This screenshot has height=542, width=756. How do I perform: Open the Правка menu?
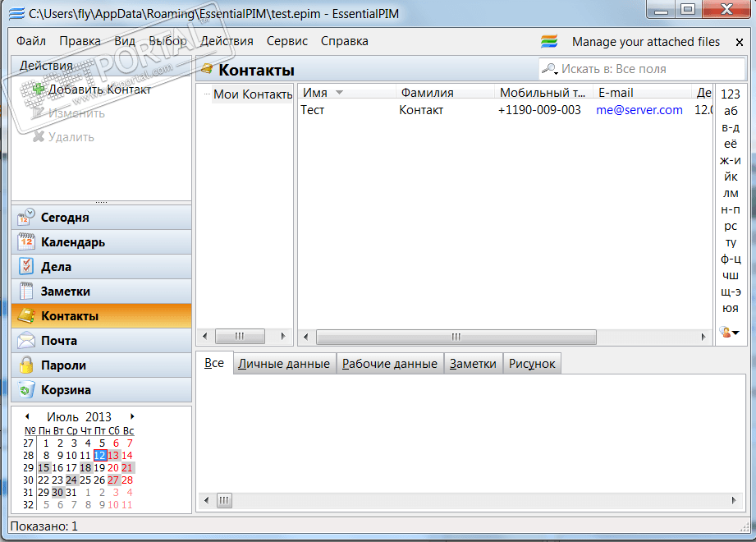[x=80, y=41]
